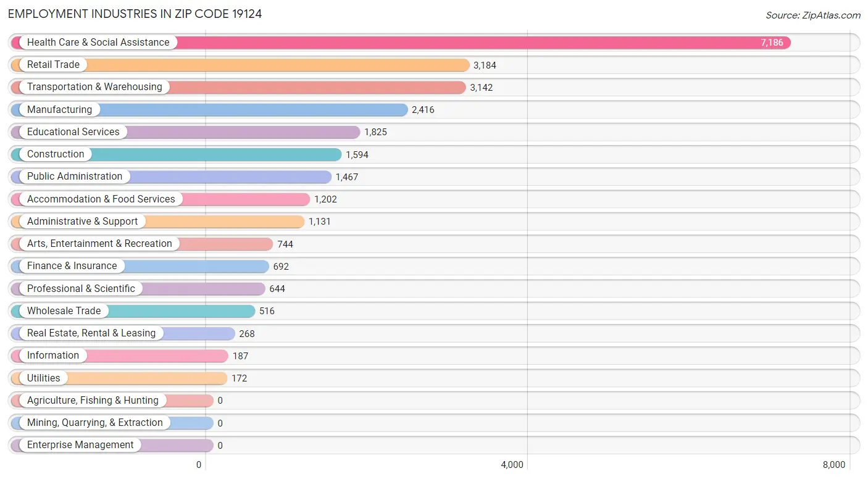Click the 172 Utilities value
The height and width of the screenshot is (479, 868).
click(239, 378)
